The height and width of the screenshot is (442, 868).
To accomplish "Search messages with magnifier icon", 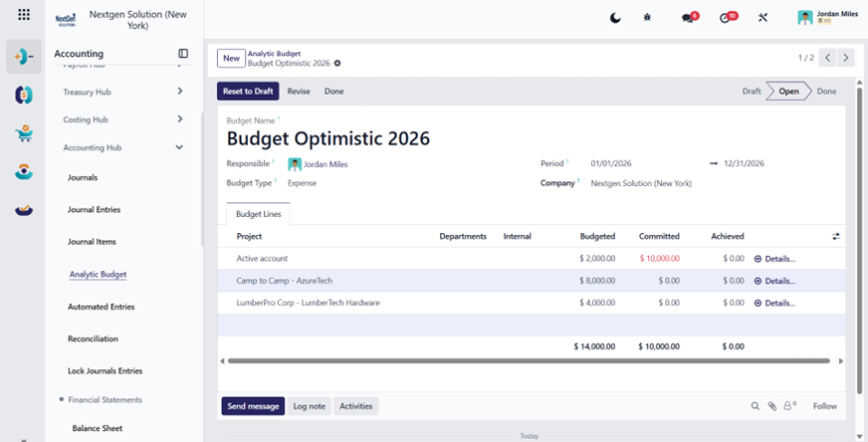I will [756, 406].
